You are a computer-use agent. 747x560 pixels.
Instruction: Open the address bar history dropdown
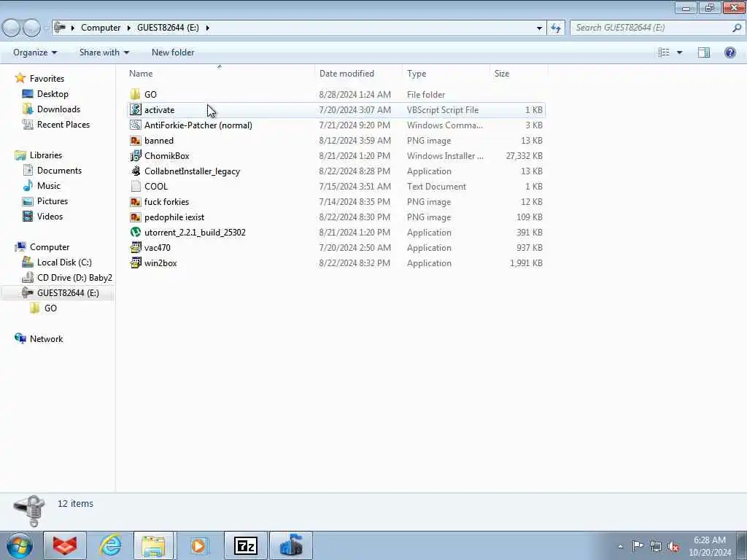[x=539, y=28]
